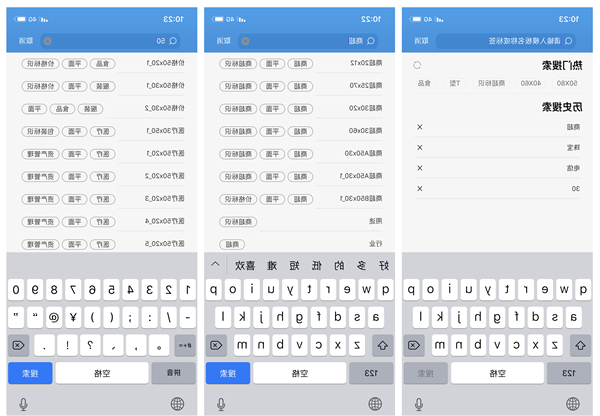The width and height of the screenshot is (600, 416).
Task: Tap into the search field containing 商超
Action: [308, 41]
